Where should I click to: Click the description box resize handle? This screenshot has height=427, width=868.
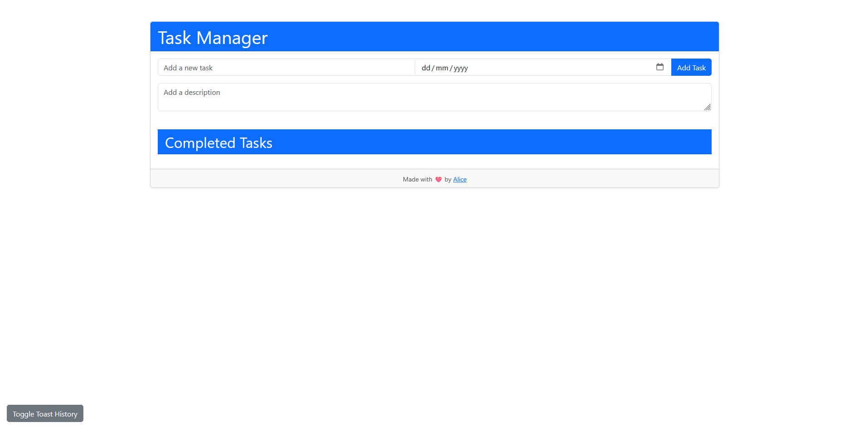pyautogui.click(x=707, y=107)
